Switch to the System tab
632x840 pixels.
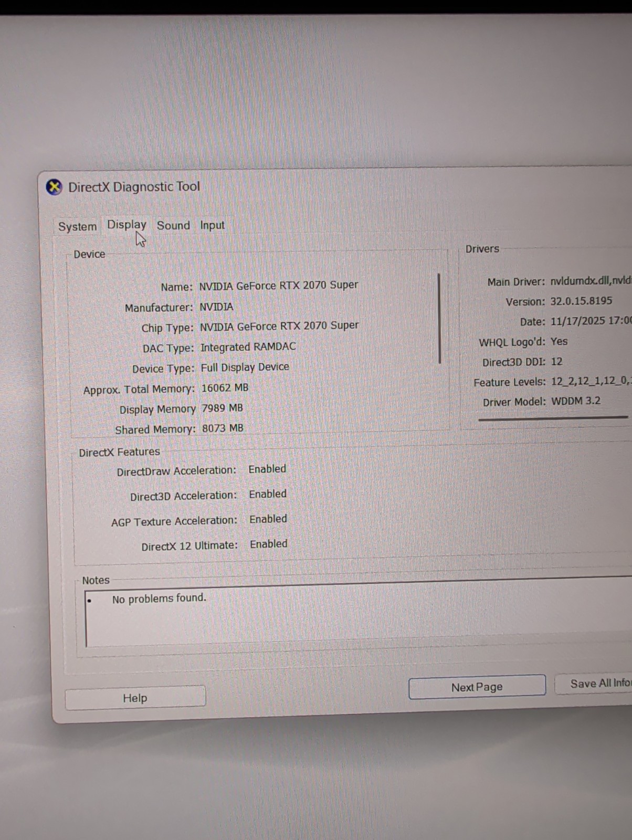(78, 226)
